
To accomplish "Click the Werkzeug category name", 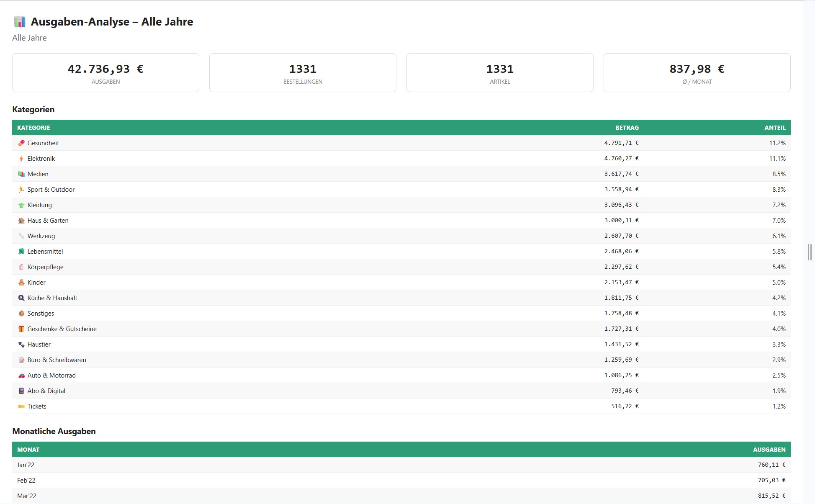I will [41, 236].
